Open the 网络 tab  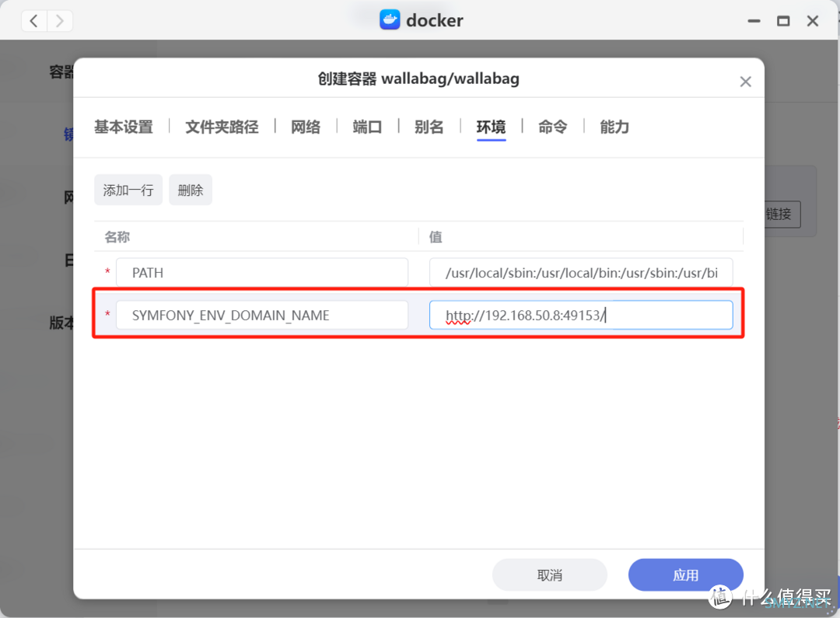pyautogui.click(x=306, y=127)
